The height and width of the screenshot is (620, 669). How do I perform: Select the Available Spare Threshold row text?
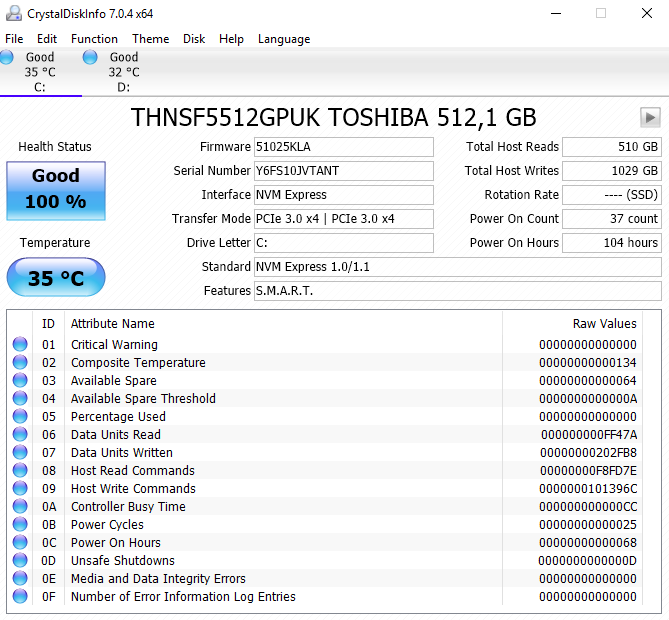coord(143,398)
